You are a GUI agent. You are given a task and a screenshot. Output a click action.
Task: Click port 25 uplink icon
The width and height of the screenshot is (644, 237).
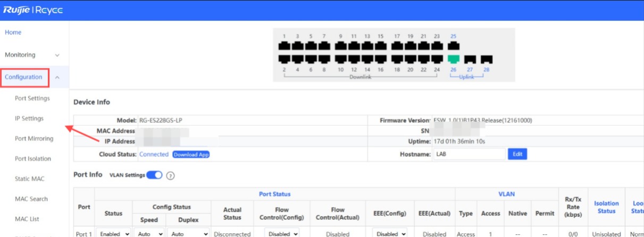tap(453, 46)
